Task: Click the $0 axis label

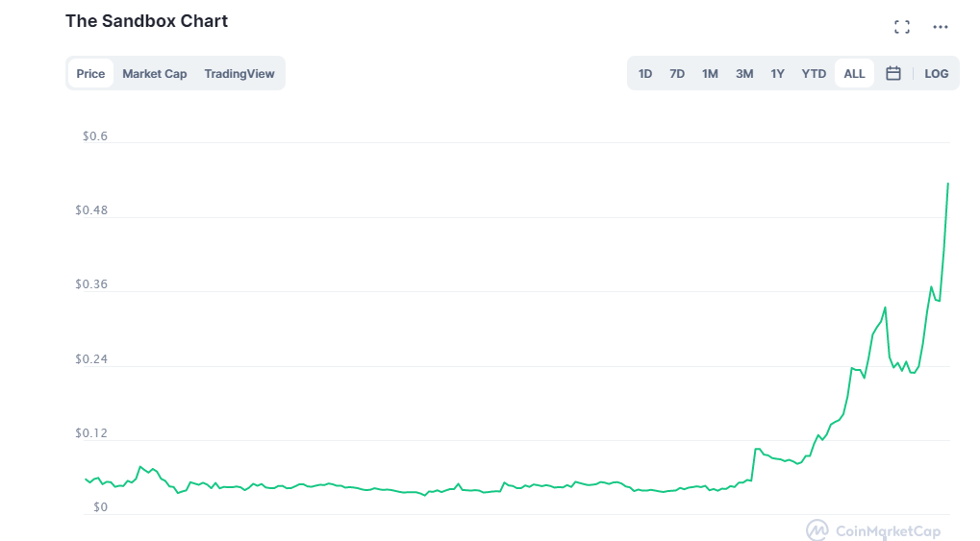Action: pyautogui.click(x=101, y=507)
